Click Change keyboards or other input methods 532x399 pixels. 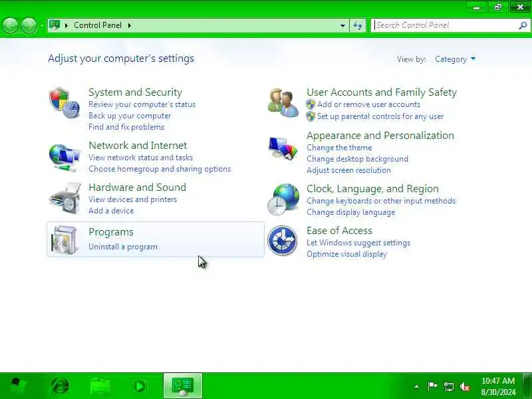pos(381,201)
